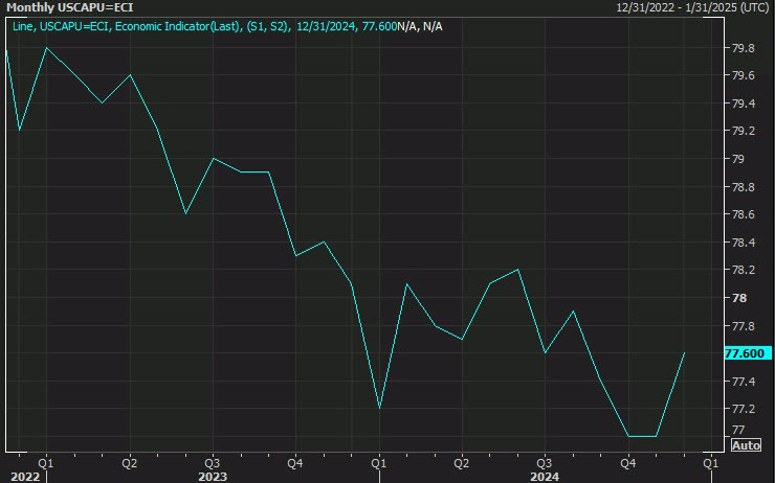This screenshot has width=775, height=483.
Task: Click the 77.600 last value label
Action: coord(747,353)
